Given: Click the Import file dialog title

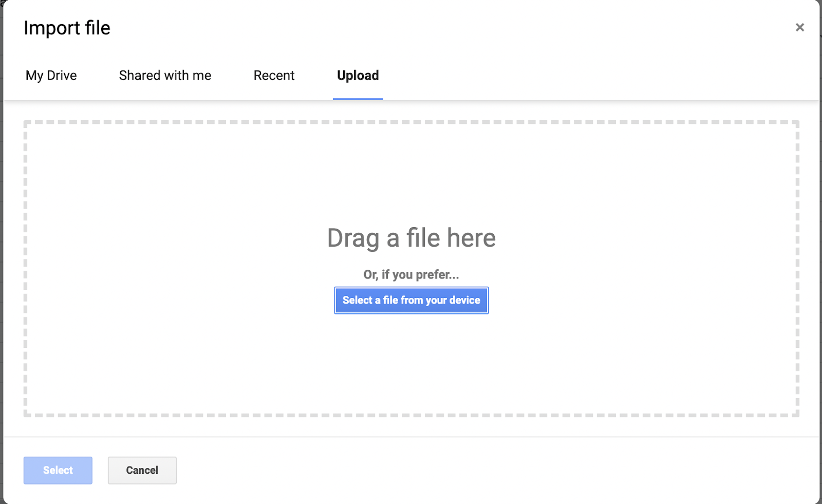Looking at the screenshot, I should point(67,28).
